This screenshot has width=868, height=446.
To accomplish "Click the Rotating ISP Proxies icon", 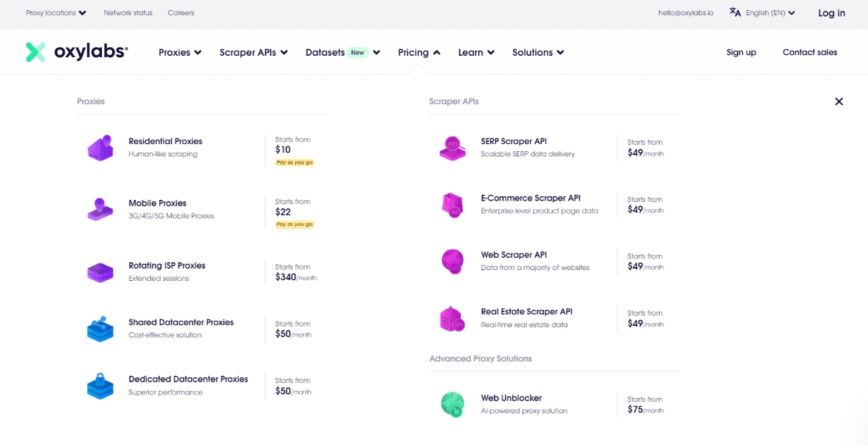I will (101, 272).
